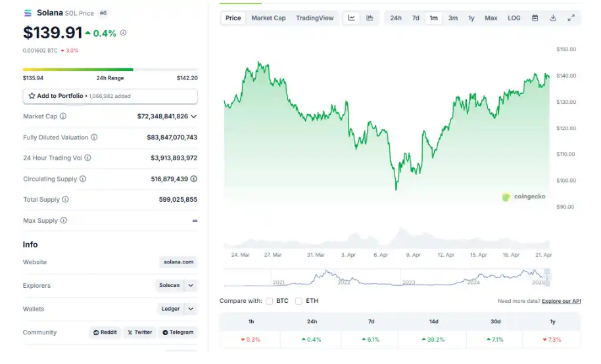Click the Reddit community icon button
The width and height of the screenshot is (601, 364).
105,332
